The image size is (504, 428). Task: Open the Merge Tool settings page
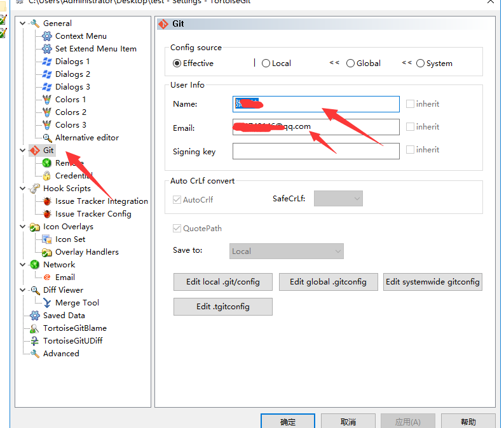(77, 303)
